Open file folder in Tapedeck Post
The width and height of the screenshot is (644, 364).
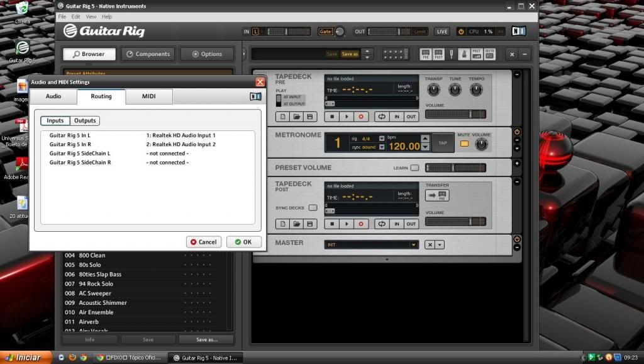[296, 224]
